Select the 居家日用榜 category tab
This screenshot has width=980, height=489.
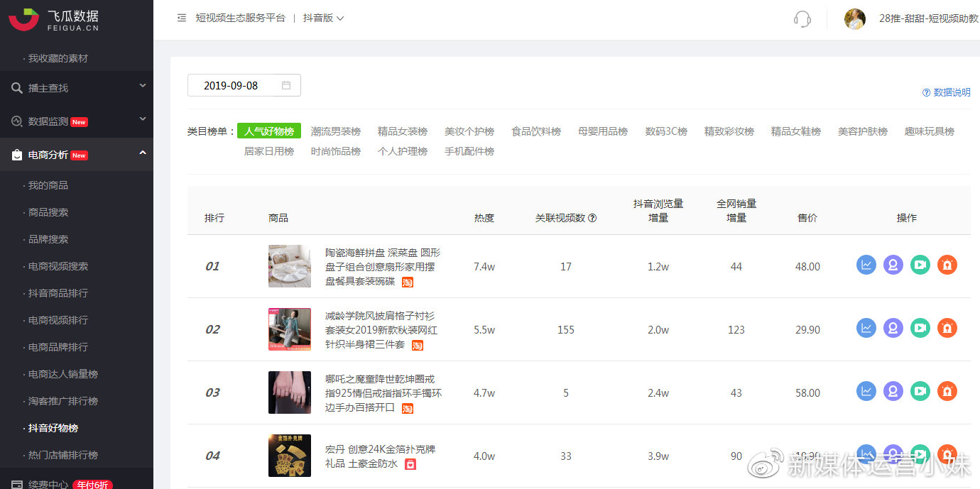tap(269, 150)
